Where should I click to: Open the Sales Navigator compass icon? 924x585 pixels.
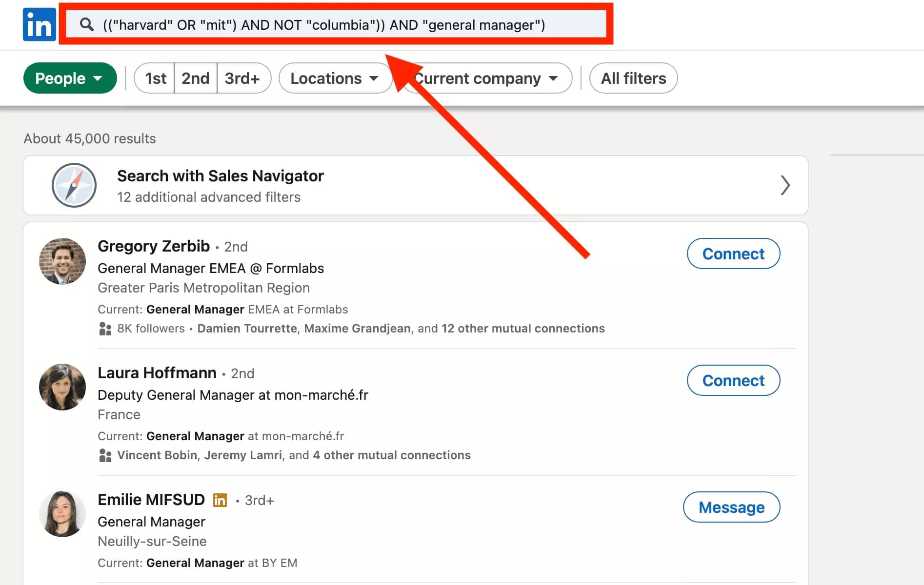click(74, 185)
